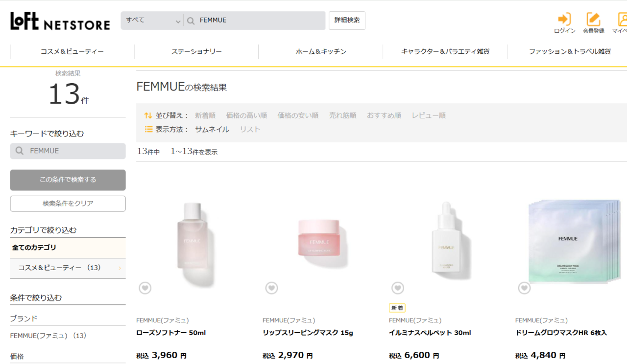Click the 税込 3,960 円 price
Screen dimensions: 627x364
coord(161,356)
